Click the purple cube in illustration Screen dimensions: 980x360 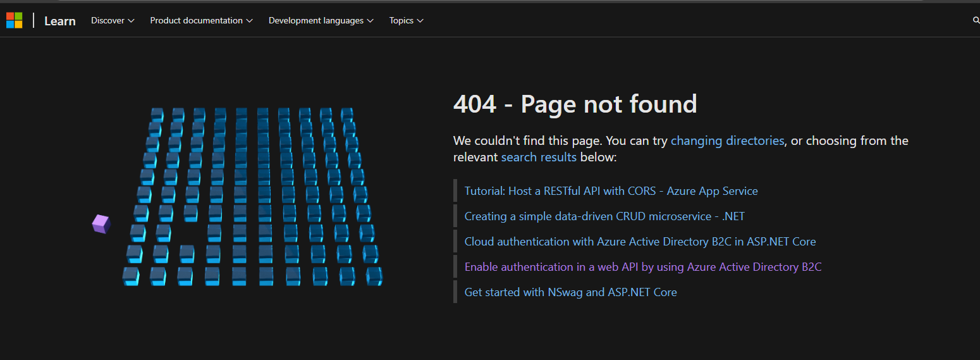point(101,224)
